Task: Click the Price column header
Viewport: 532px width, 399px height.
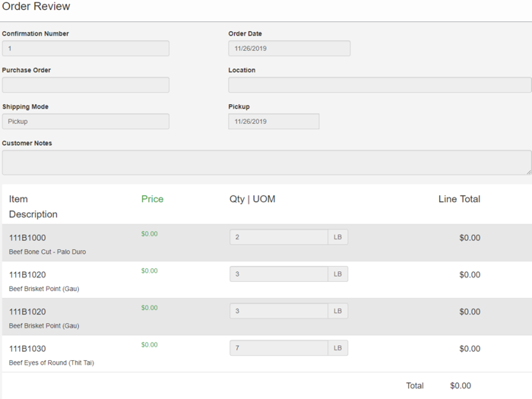Action: click(152, 199)
